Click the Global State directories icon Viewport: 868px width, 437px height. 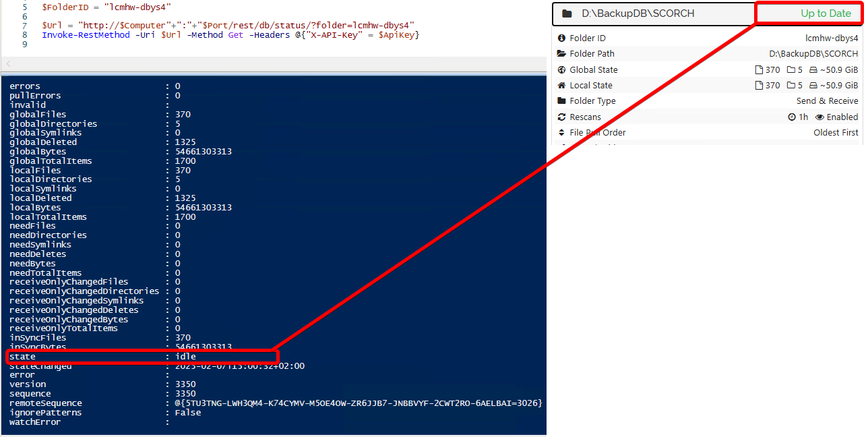tap(791, 70)
